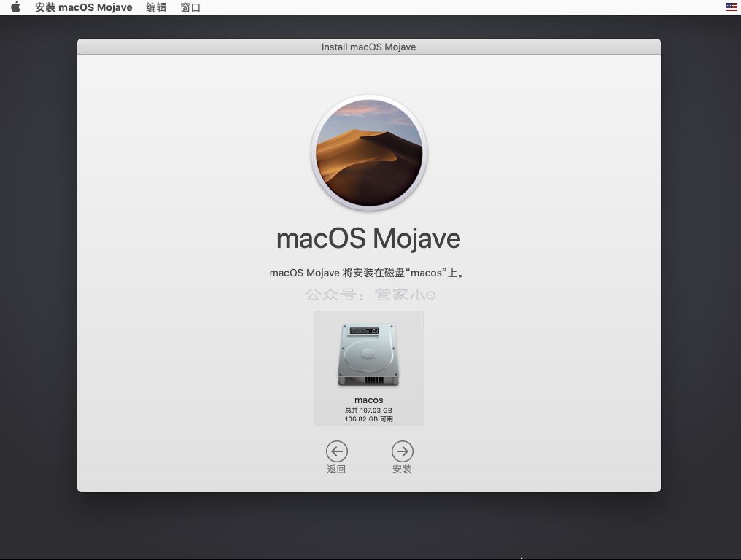Open the 安装 macOS Mojave menu
Image resolution: width=741 pixels, height=560 pixels.
pos(84,7)
